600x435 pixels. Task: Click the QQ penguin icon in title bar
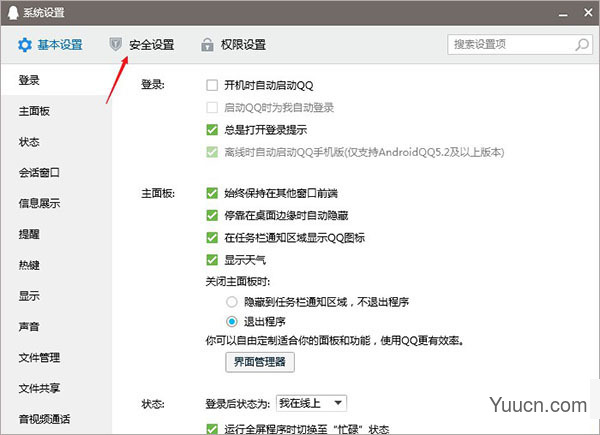(13, 13)
